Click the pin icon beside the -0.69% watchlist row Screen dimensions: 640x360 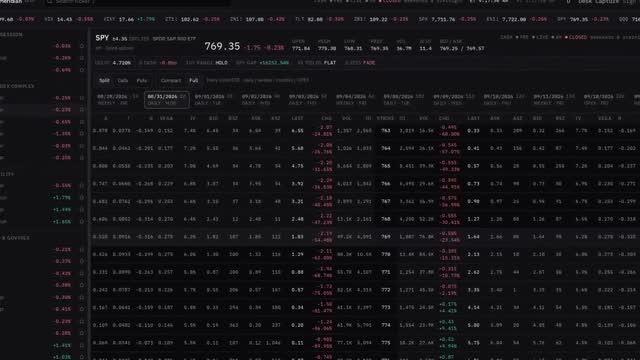pos(82,70)
